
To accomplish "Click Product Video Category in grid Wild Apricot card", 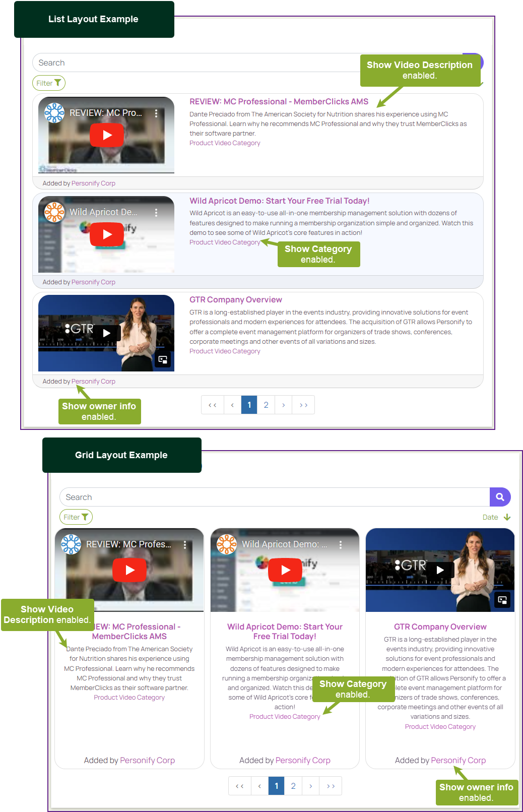I will [285, 717].
